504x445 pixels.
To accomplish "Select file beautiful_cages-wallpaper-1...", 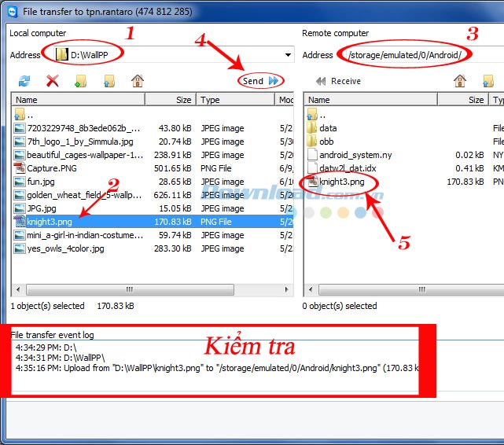I will pos(85,155).
